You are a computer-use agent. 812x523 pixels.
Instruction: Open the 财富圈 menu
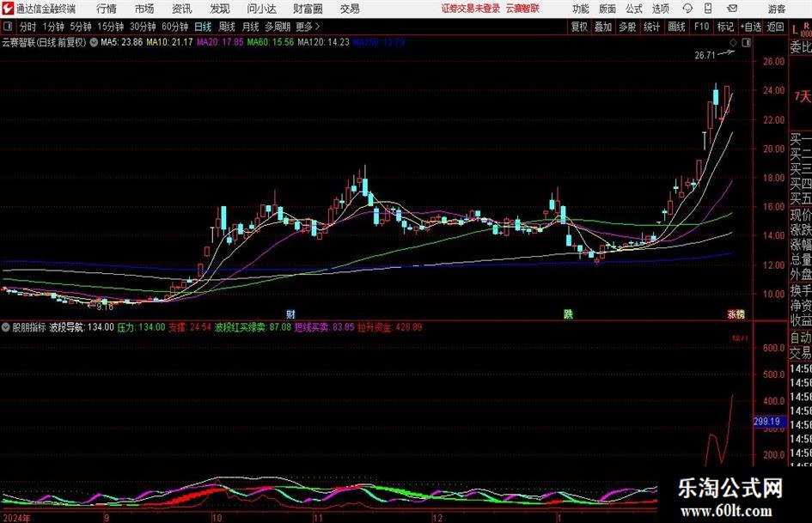(308, 9)
